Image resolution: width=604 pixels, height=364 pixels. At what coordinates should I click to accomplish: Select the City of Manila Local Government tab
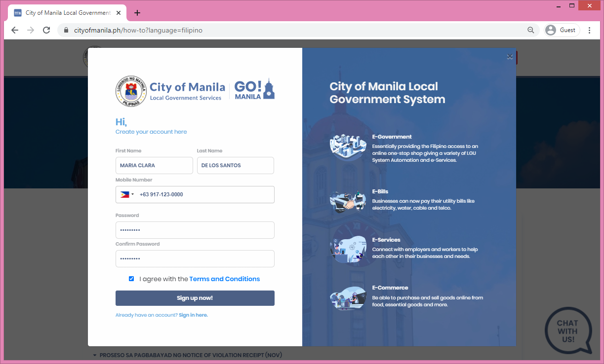tap(68, 13)
